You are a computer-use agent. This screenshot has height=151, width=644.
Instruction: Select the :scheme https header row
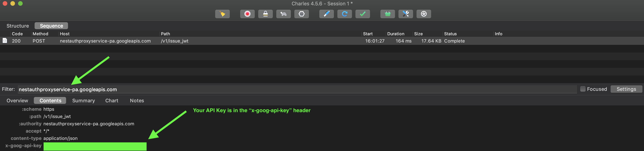click(x=38, y=109)
